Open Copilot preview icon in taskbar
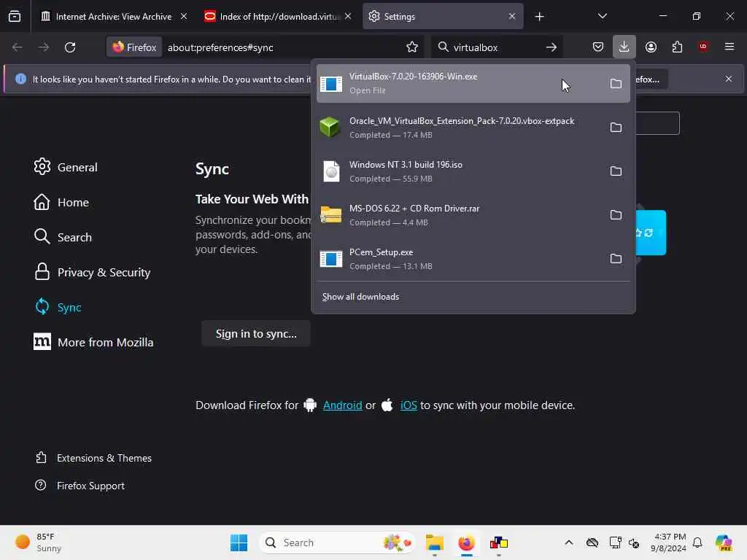Image resolution: width=747 pixels, height=560 pixels. 724,542
